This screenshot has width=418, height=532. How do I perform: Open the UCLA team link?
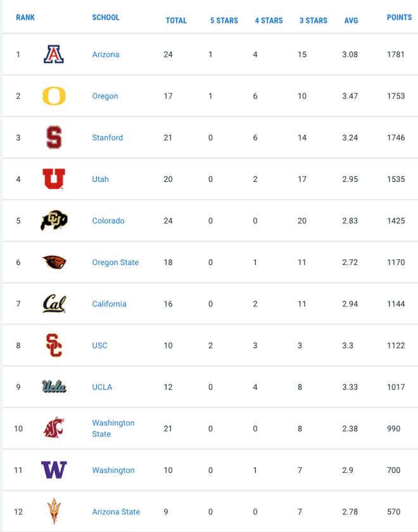point(102,387)
